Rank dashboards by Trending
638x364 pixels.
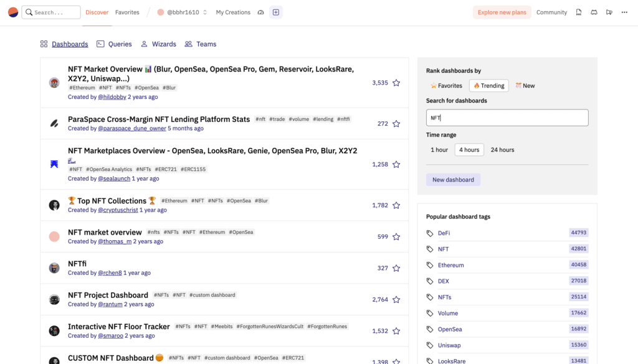(x=488, y=86)
